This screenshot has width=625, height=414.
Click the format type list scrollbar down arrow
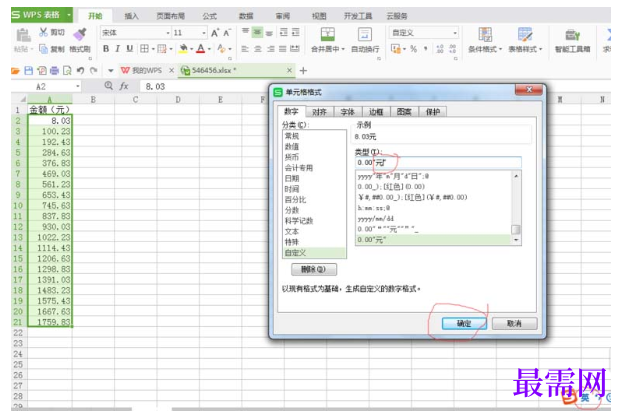point(516,240)
